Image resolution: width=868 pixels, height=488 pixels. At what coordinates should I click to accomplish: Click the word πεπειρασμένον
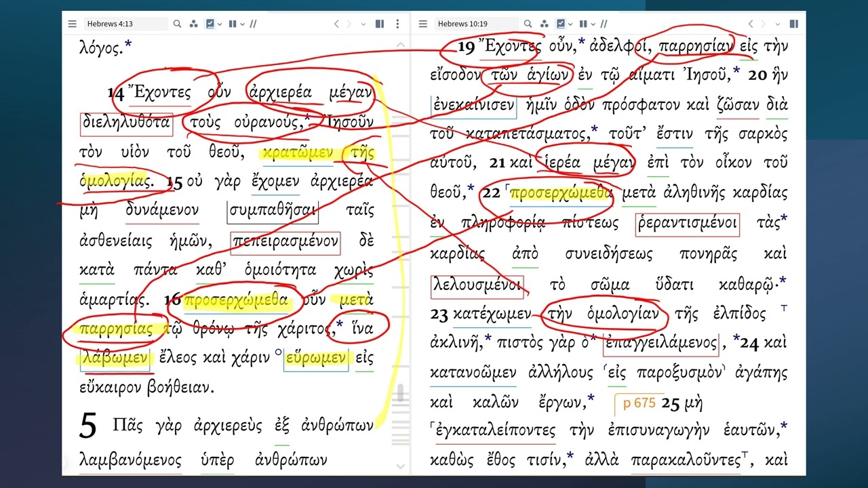(285, 242)
